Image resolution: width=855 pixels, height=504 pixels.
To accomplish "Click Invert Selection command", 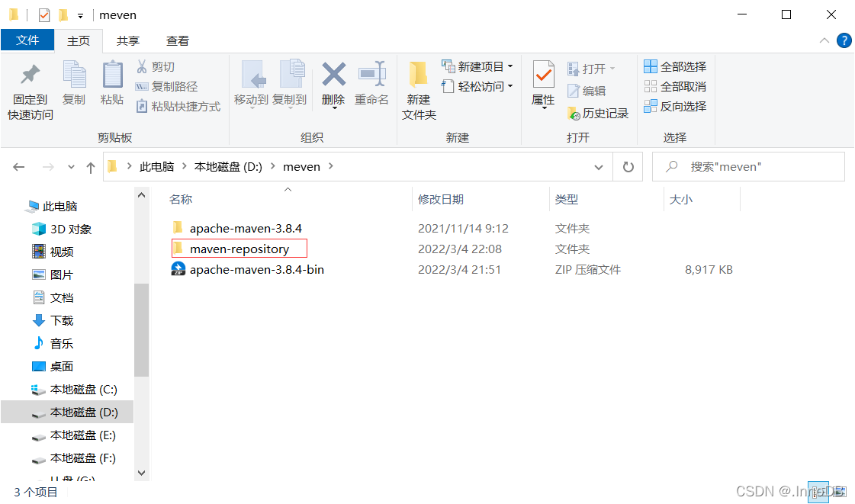I will tap(675, 106).
